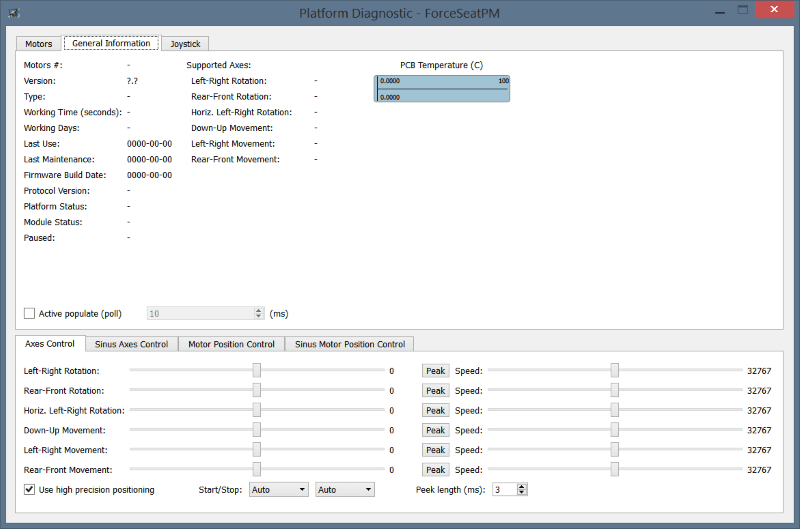Switch to Sinus Axes Control tab

(x=132, y=344)
